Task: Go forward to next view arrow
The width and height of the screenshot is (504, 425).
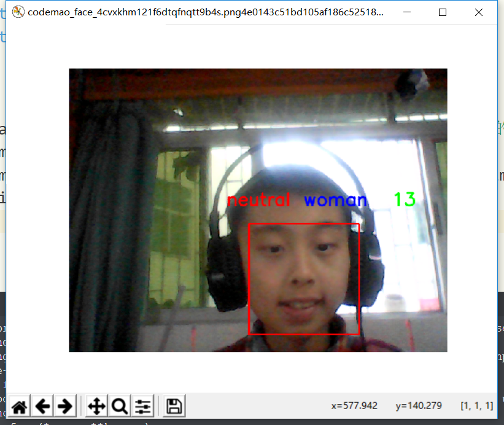Action: [65, 406]
